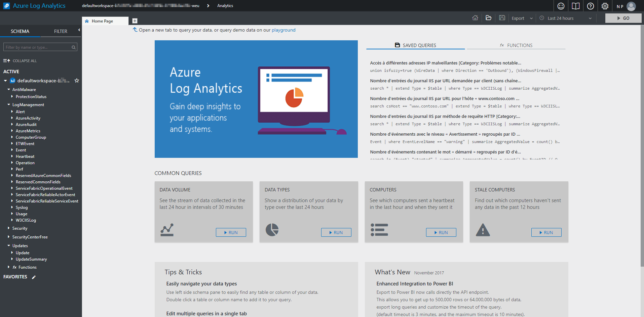
Task: Click the save query disk icon
Action: [x=502, y=18]
